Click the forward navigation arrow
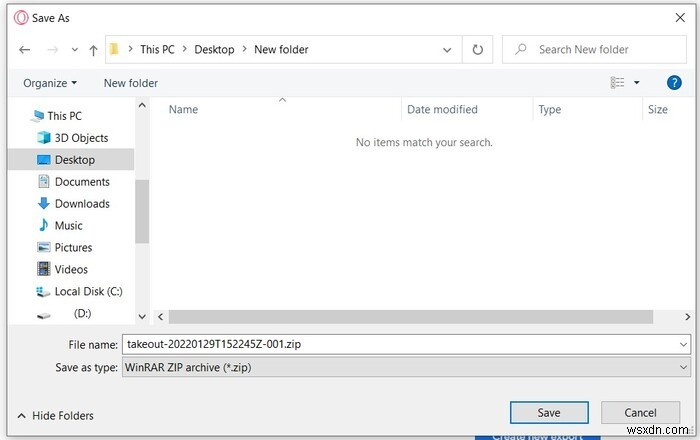Screen dimensions: 700x440 pyautogui.click(x=53, y=50)
